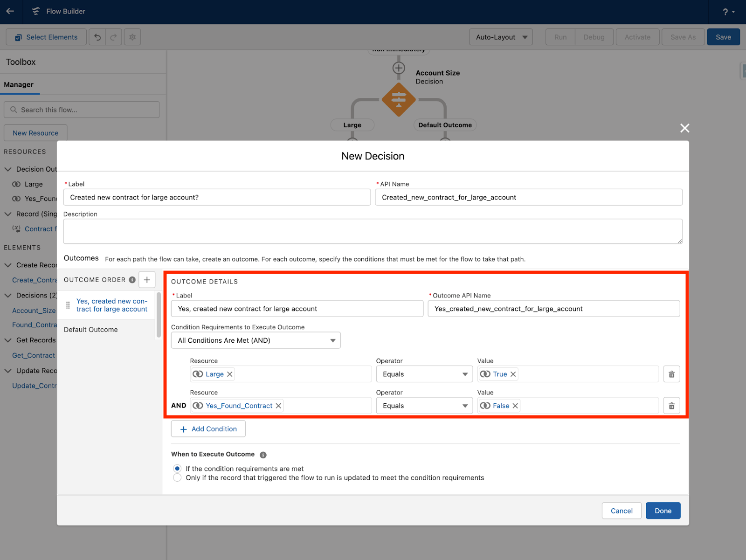Viewport: 746px width, 560px height.
Task: Remove the Large resource pill using its X
Action: 229,373
